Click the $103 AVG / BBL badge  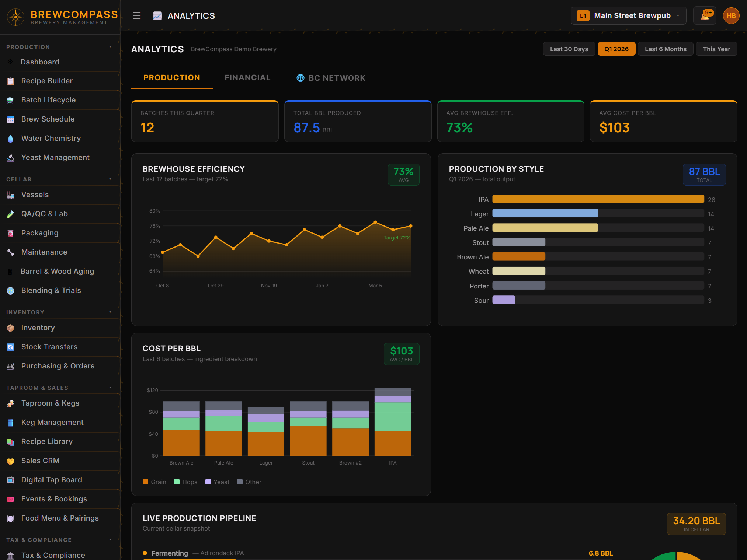tap(402, 354)
